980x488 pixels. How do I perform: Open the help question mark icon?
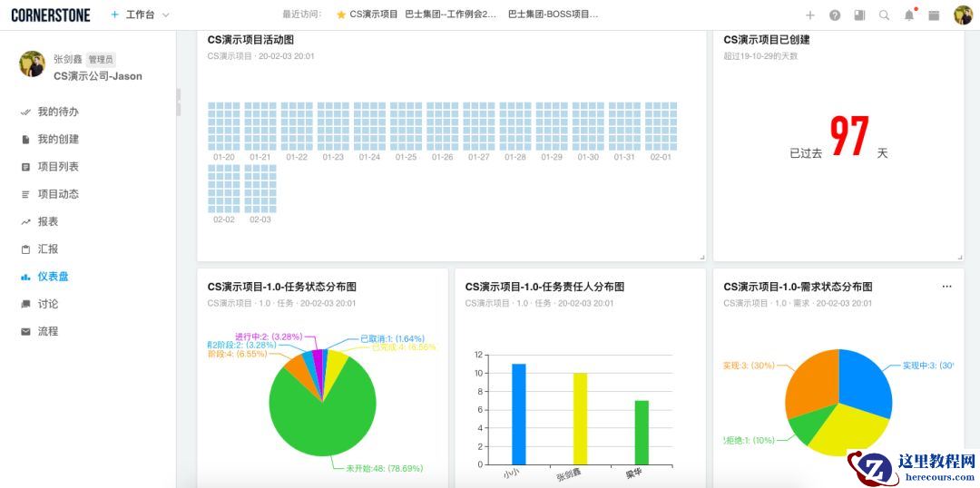pyautogui.click(x=835, y=15)
